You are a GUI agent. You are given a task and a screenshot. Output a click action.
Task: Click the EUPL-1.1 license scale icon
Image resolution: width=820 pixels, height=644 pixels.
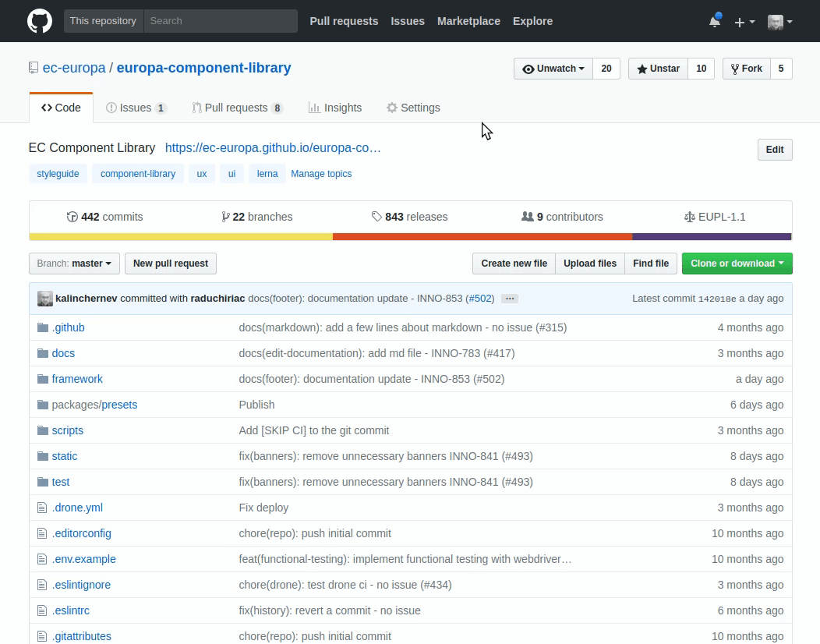(x=689, y=217)
